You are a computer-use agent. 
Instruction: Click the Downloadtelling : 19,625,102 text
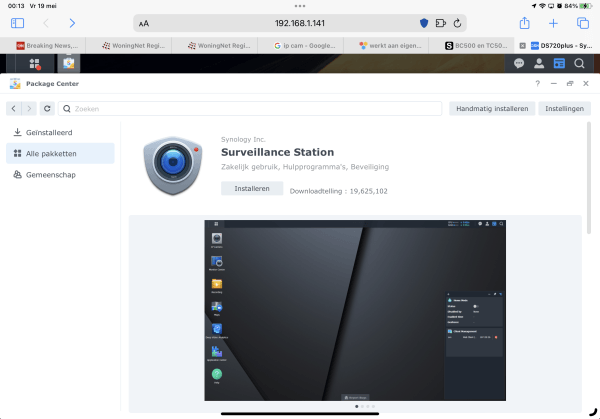[x=338, y=191]
